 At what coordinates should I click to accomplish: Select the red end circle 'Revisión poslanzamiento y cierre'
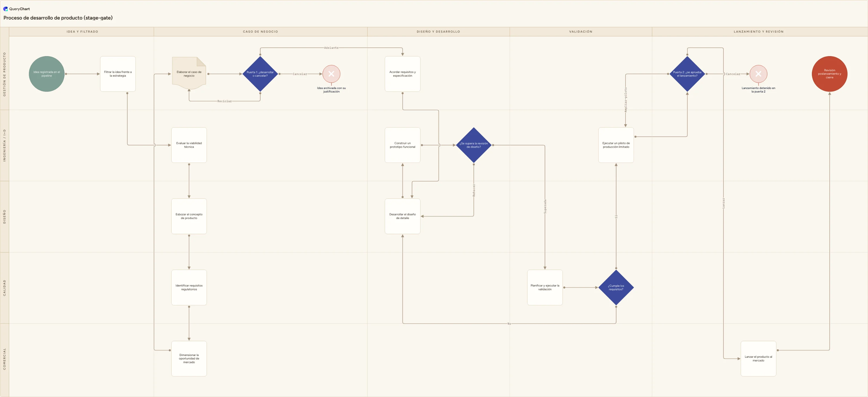point(829,74)
